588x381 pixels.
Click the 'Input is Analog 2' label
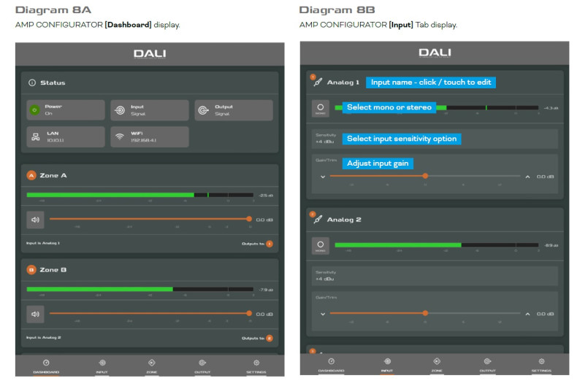click(44, 337)
